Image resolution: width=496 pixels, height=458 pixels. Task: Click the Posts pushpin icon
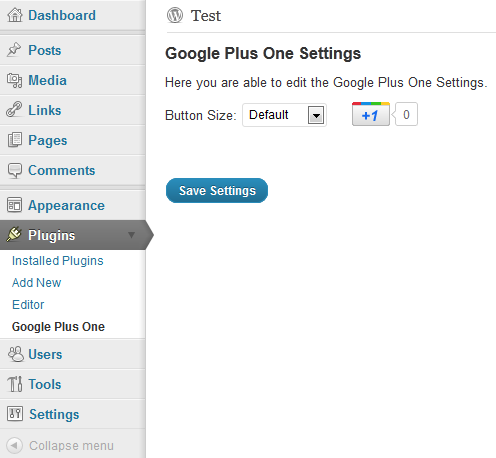point(14,50)
